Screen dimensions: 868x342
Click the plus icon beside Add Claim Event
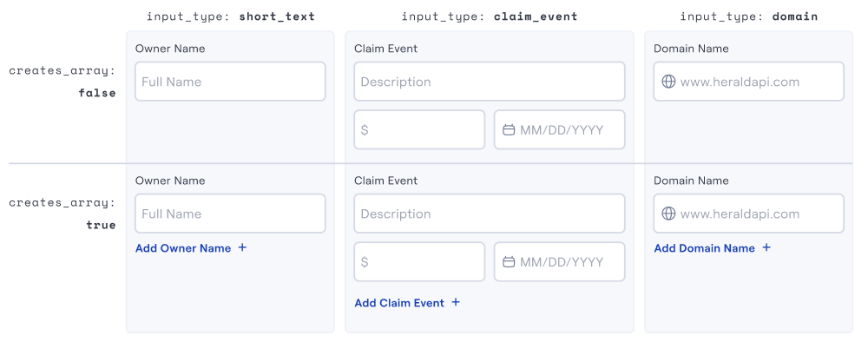click(456, 302)
